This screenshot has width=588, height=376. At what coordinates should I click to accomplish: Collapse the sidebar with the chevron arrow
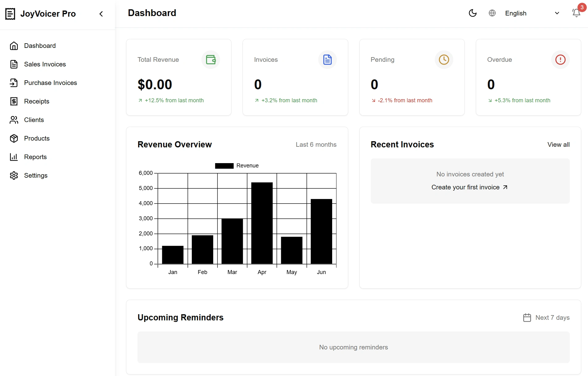101,14
